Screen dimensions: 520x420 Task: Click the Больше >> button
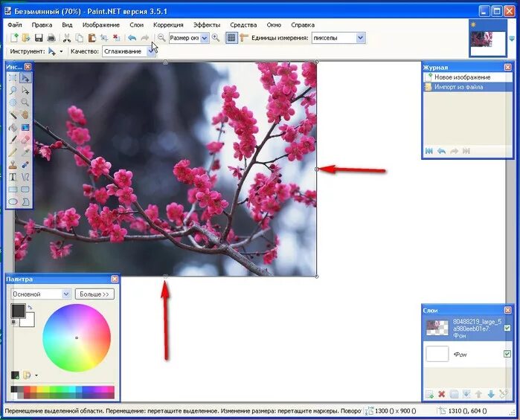click(94, 294)
